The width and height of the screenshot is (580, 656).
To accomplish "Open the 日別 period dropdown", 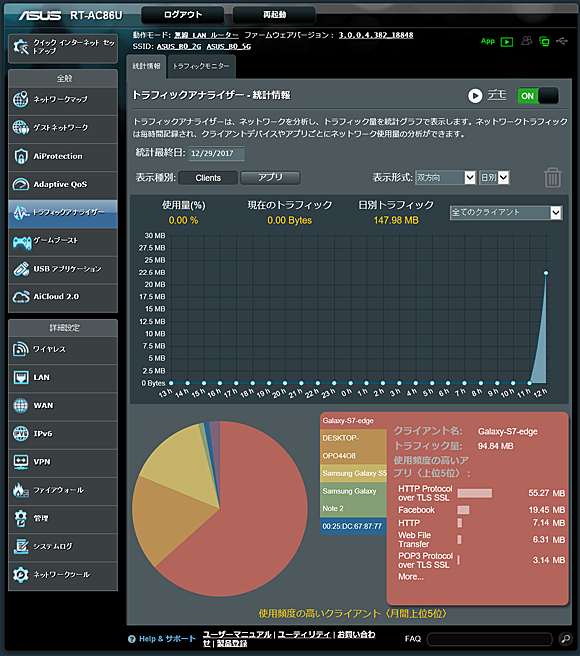I will [494, 178].
